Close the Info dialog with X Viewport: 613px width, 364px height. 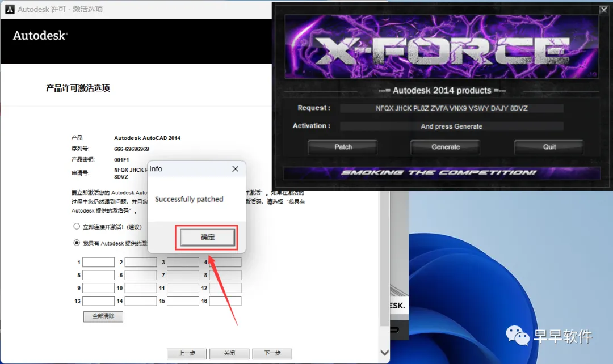point(236,169)
